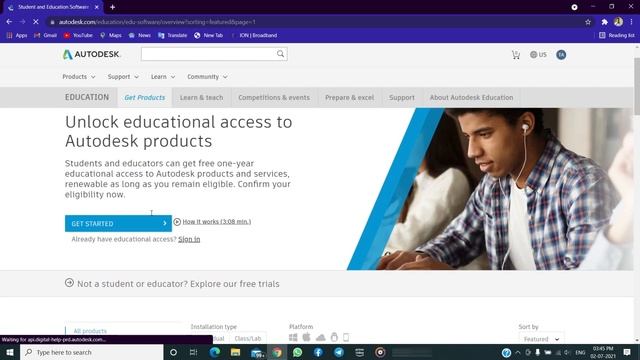Open Windows notification center

pyautogui.click(x=627, y=352)
